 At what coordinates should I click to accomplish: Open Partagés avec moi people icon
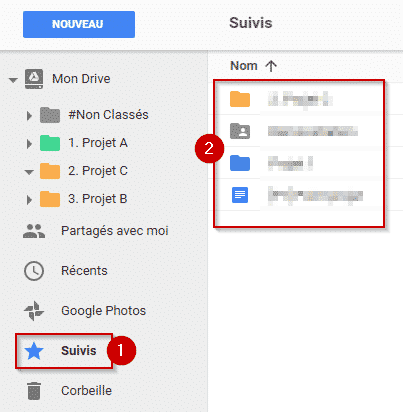[34, 231]
